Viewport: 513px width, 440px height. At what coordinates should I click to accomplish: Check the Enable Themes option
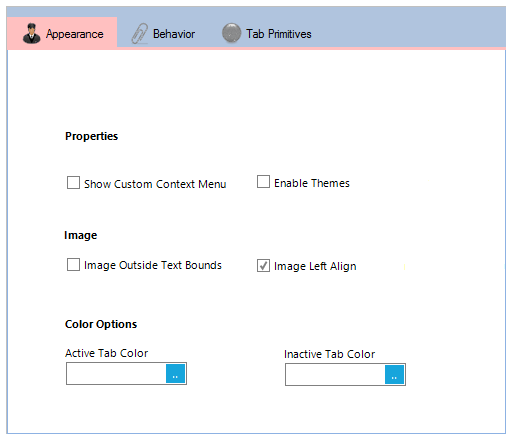pos(263,182)
